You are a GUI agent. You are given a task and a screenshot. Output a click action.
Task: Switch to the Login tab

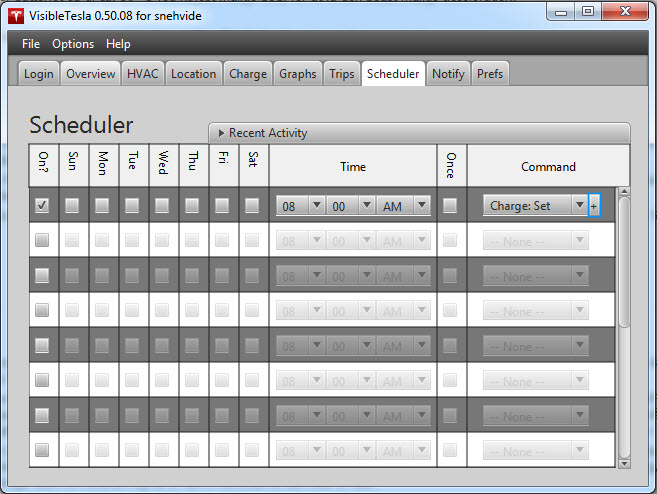[x=39, y=74]
